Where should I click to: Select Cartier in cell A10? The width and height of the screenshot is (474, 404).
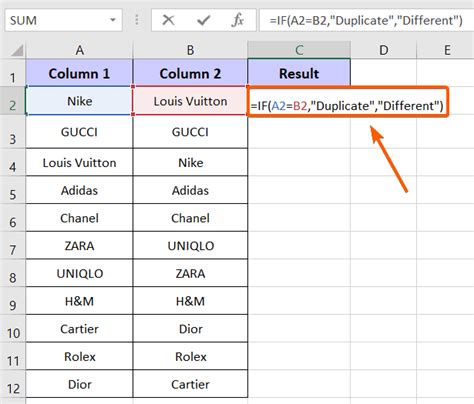click(x=79, y=329)
